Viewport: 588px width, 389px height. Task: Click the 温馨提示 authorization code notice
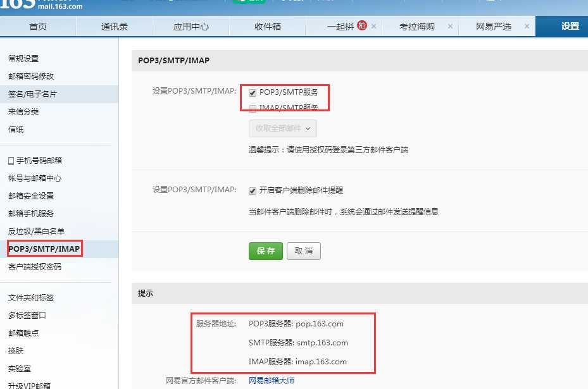click(328, 150)
